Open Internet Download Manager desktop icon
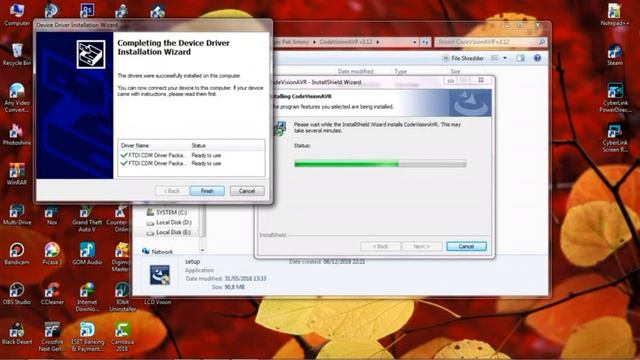This screenshot has height=360, width=640. [x=87, y=297]
